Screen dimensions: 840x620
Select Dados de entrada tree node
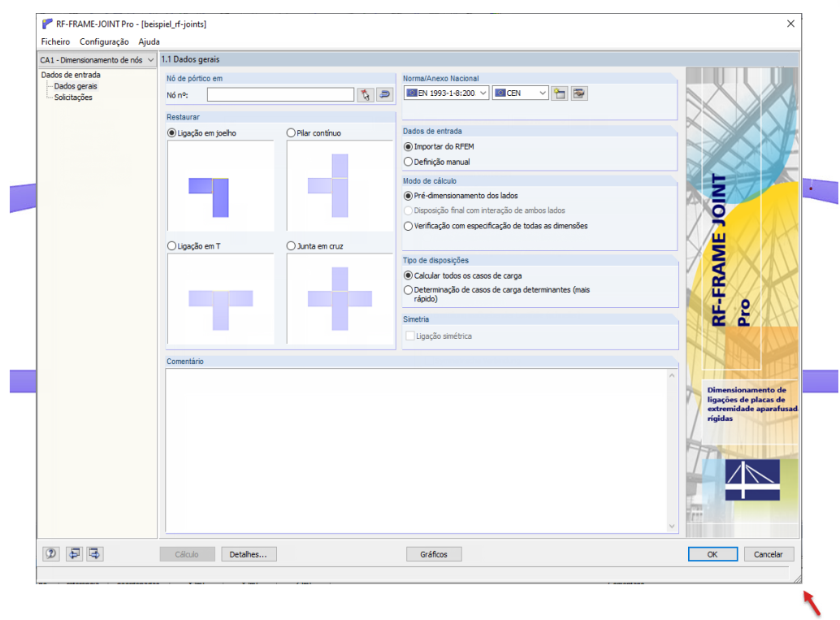pos(71,75)
